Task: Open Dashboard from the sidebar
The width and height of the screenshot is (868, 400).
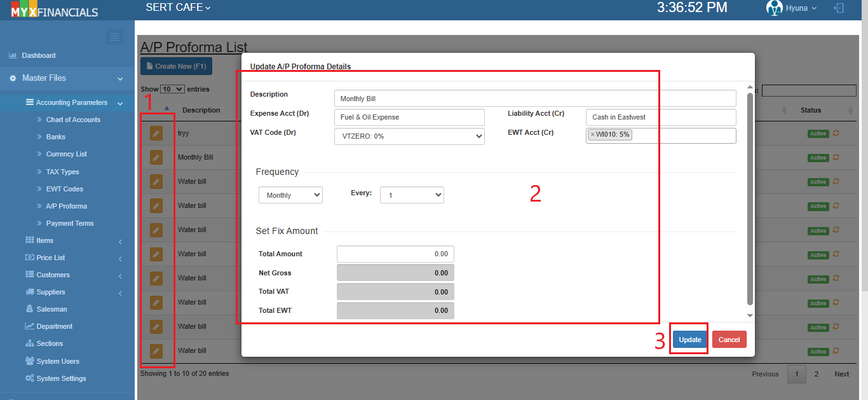Action: (38, 55)
